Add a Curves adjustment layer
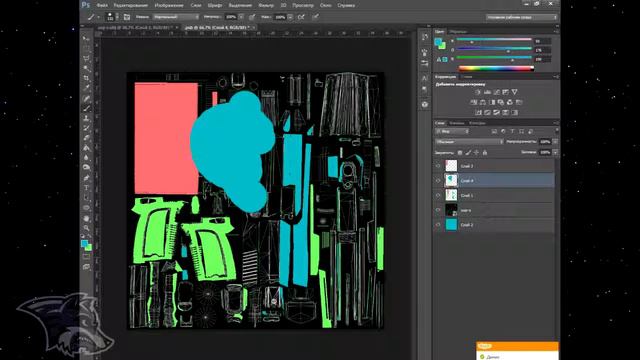 click(496, 92)
